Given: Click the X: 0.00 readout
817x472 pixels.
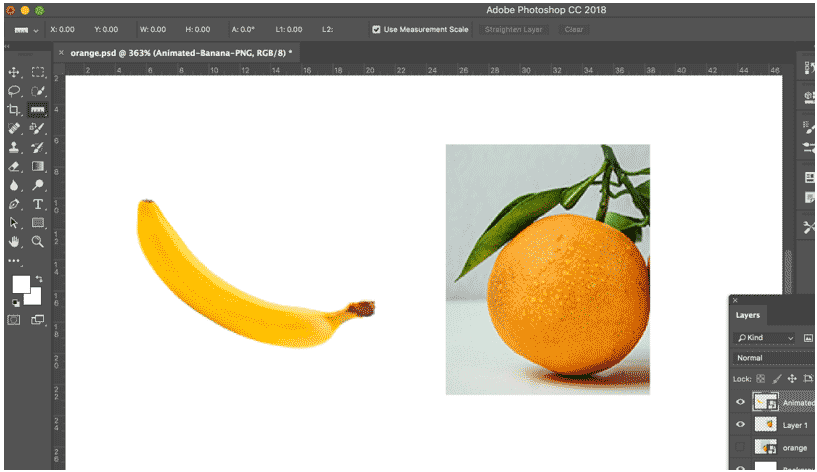Looking at the screenshot, I should pyautogui.click(x=62, y=30).
